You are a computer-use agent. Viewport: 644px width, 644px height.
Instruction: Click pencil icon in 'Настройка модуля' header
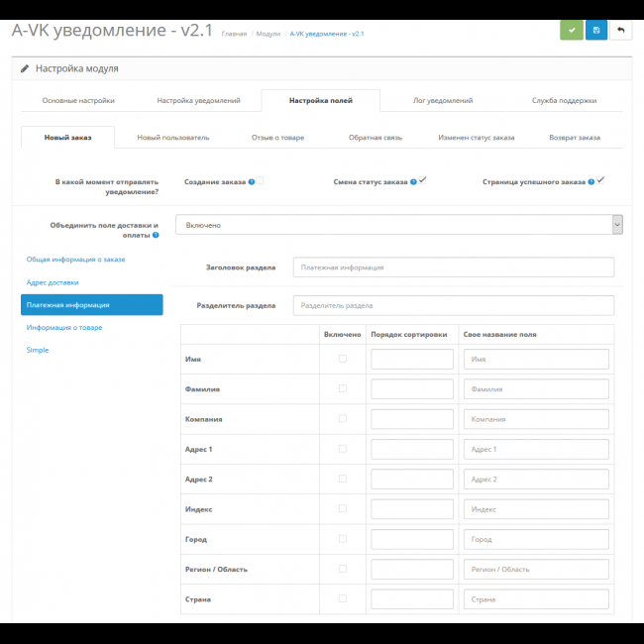pyautogui.click(x=25, y=69)
